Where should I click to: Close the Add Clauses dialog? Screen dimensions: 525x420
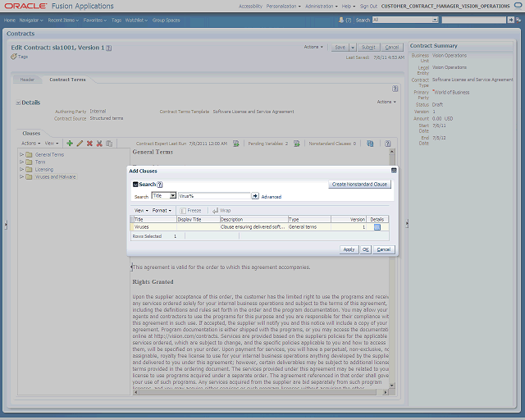[x=394, y=171]
